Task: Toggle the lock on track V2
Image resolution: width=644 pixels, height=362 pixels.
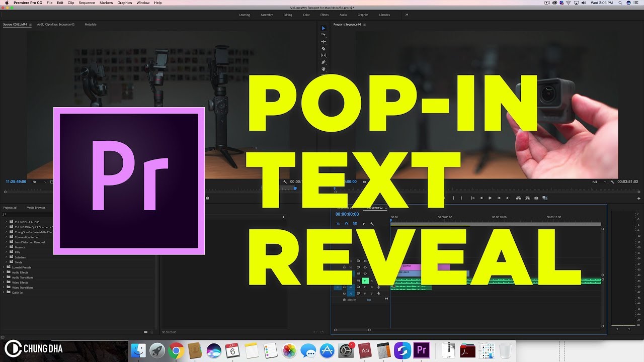Action: pos(344,267)
